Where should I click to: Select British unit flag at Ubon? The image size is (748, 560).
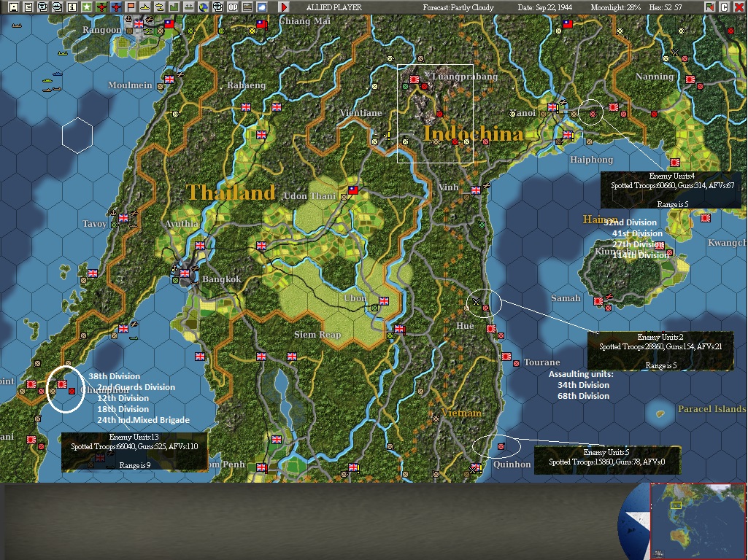[x=384, y=300]
